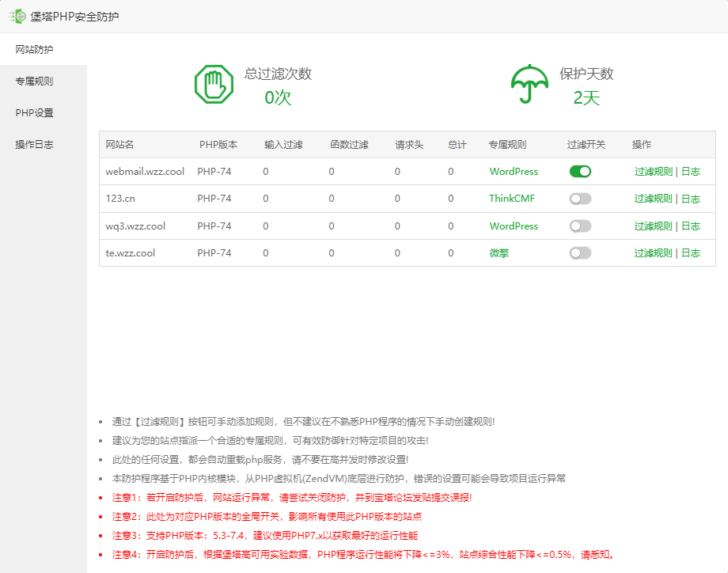Image resolution: width=728 pixels, height=573 pixels.
Task: Click the 请求头 column header
Action: click(409, 144)
